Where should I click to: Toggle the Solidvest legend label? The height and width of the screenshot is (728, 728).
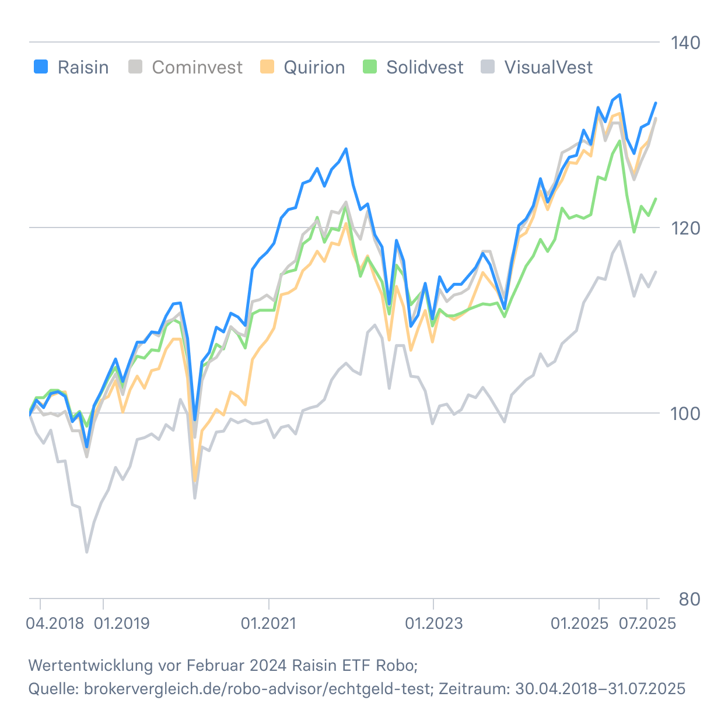(425, 68)
